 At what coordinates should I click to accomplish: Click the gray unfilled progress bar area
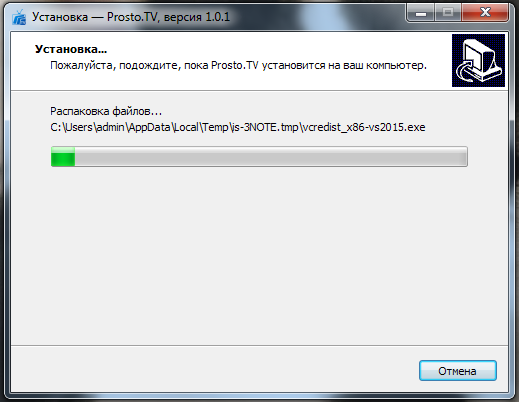click(271, 156)
